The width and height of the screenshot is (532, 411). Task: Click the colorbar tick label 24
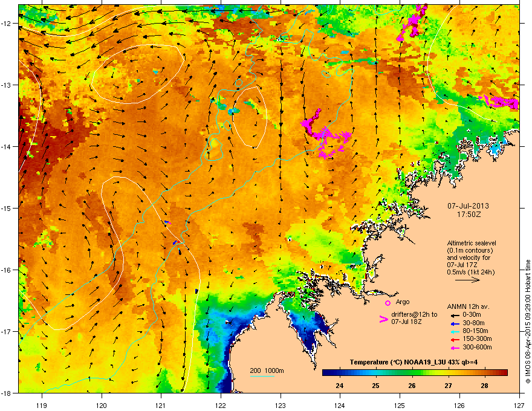[339, 386]
